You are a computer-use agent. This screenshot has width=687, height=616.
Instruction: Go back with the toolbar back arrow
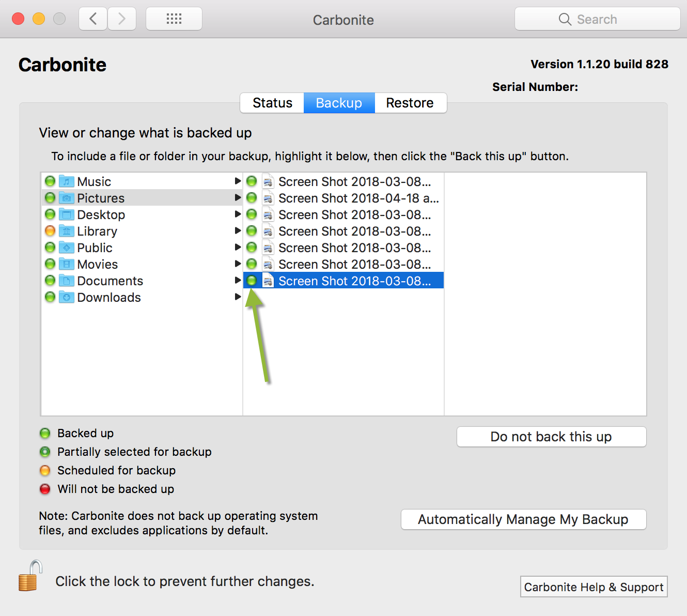point(93,19)
